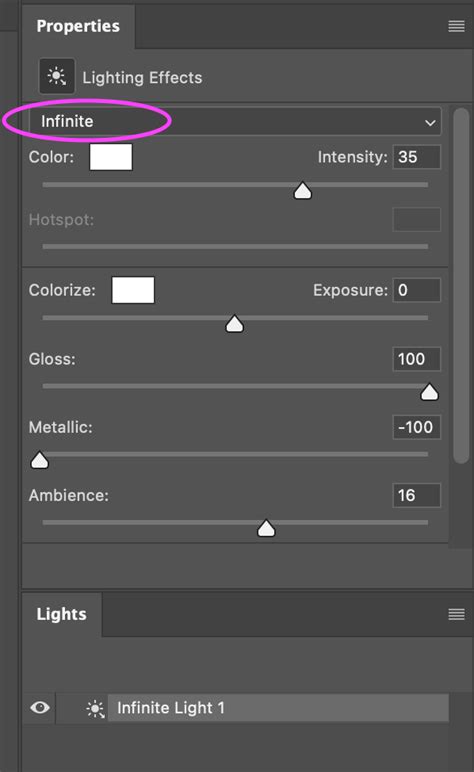
Task: Open the Colorize color swatch
Action: coord(133,290)
